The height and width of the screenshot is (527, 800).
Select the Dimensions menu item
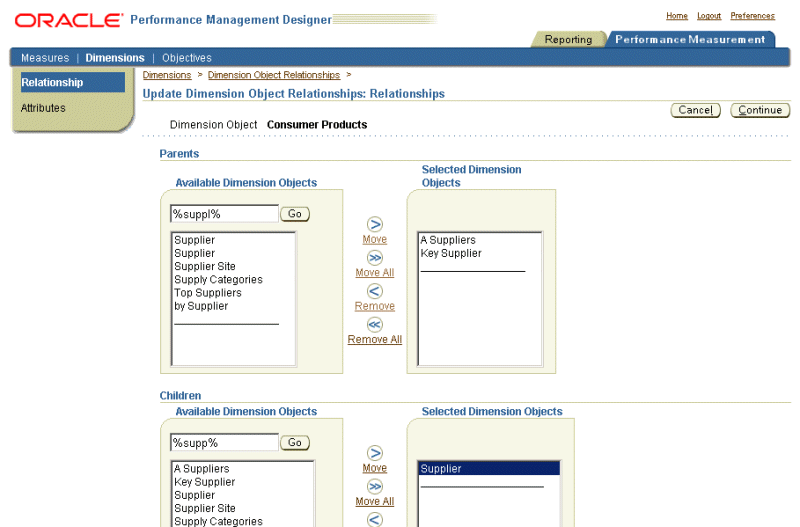(x=115, y=58)
